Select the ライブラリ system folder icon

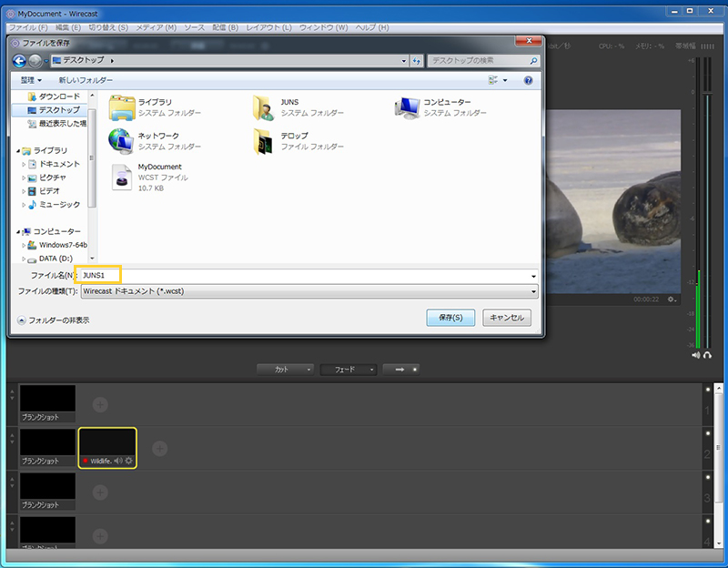[x=122, y=107]
